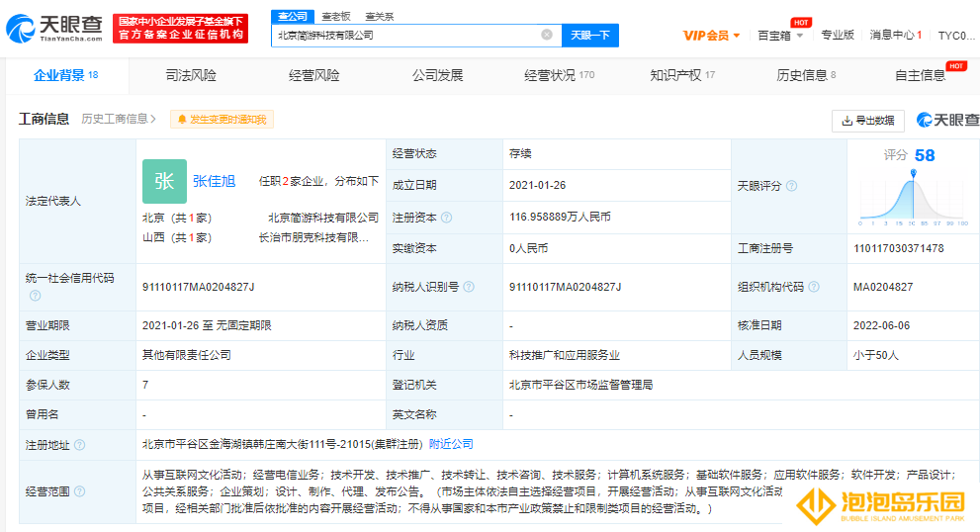Click the help icon next to 纳税人识别号
The height and width of the screenshot is (532, 980).
click(x=469, y=287)
